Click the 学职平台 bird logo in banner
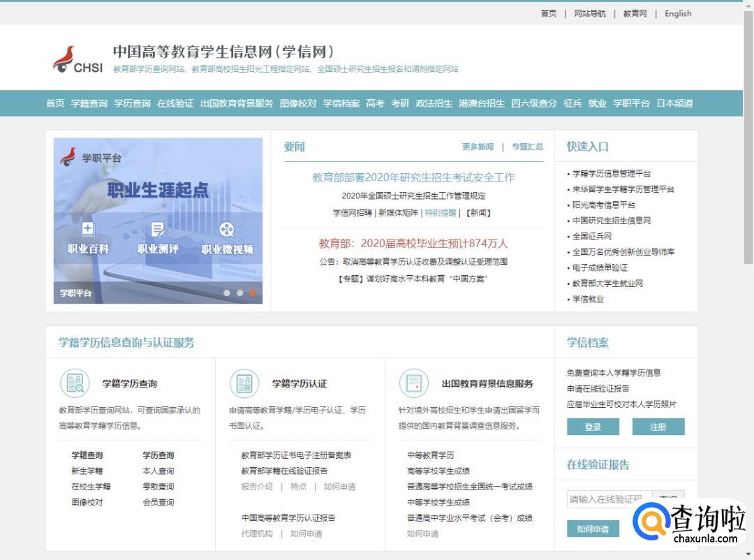The width and height of the screenshot is (754, 560). click(x=68, y=157)
